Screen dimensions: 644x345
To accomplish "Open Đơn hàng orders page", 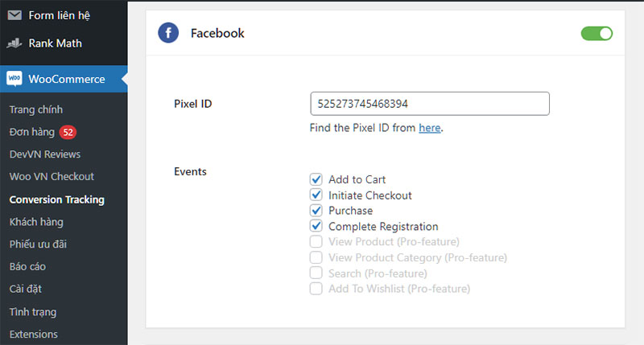I will (32, 132).
